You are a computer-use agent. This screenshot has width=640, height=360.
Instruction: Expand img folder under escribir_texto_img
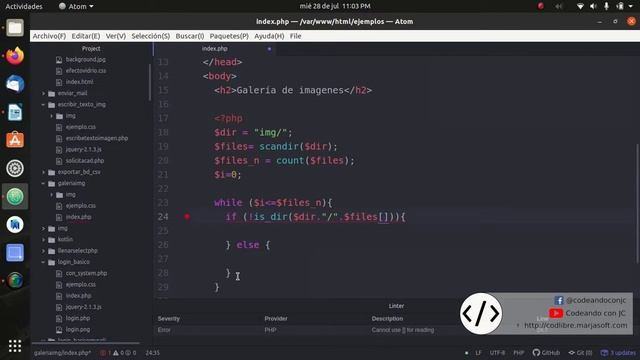(51, 116)
